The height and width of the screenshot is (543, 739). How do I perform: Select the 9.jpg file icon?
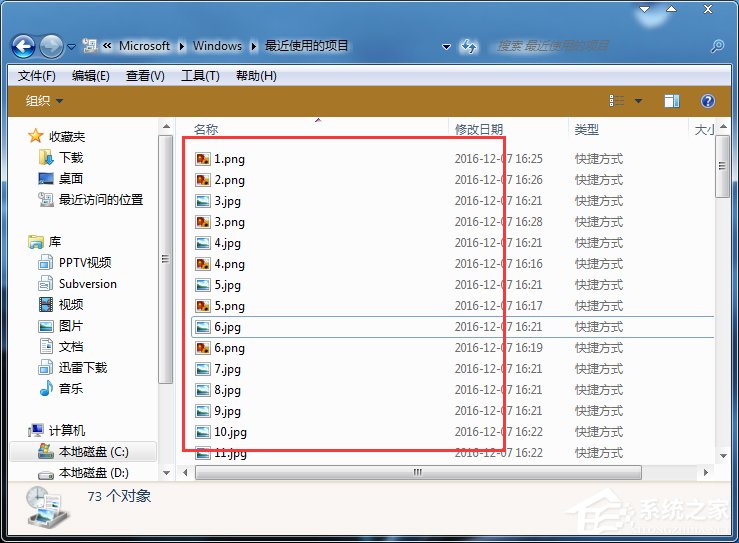[x=203, y=411]
